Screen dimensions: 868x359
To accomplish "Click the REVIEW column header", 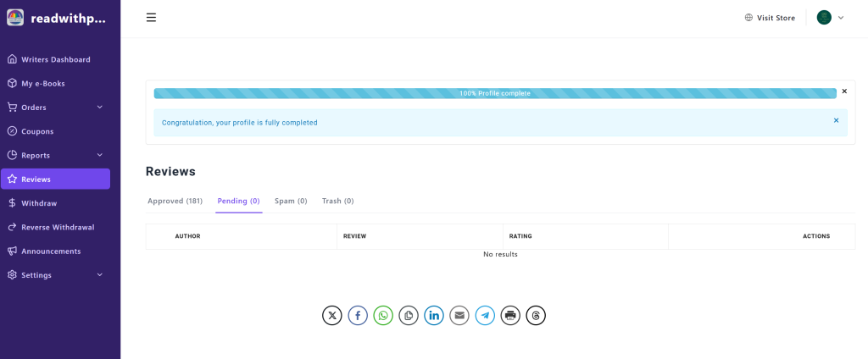I will (355, 236).
